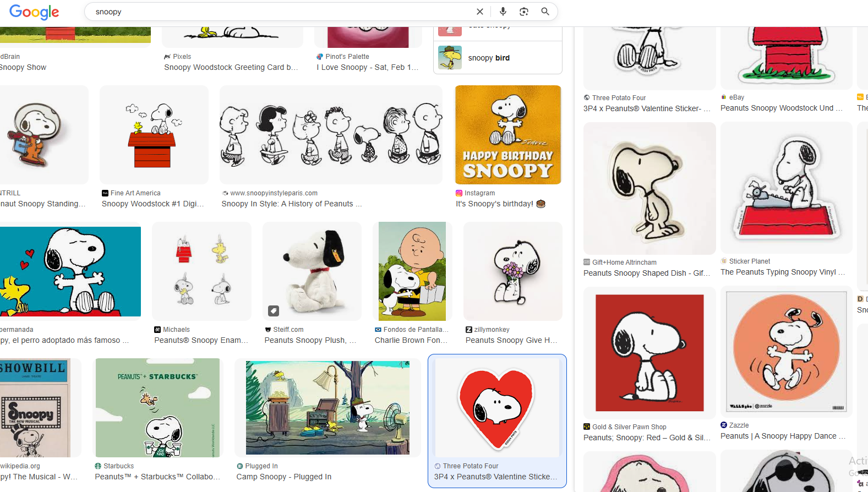
Task: Select the Peanuts + Starbucks thumbnail
Action: 157,408
